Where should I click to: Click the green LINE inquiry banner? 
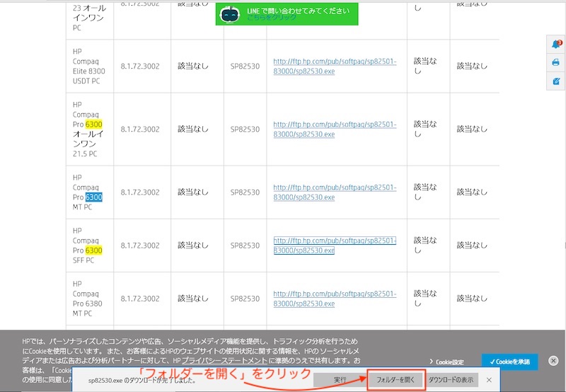287,14
